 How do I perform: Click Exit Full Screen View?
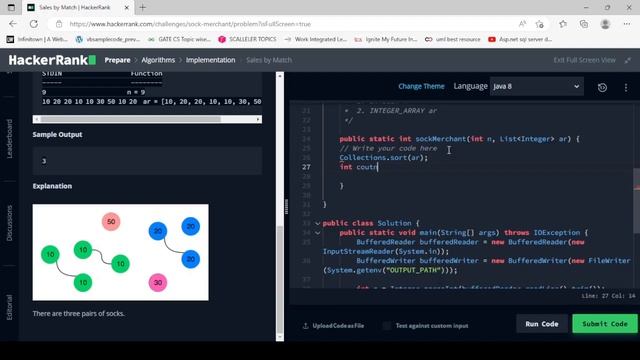pos(584,60)
